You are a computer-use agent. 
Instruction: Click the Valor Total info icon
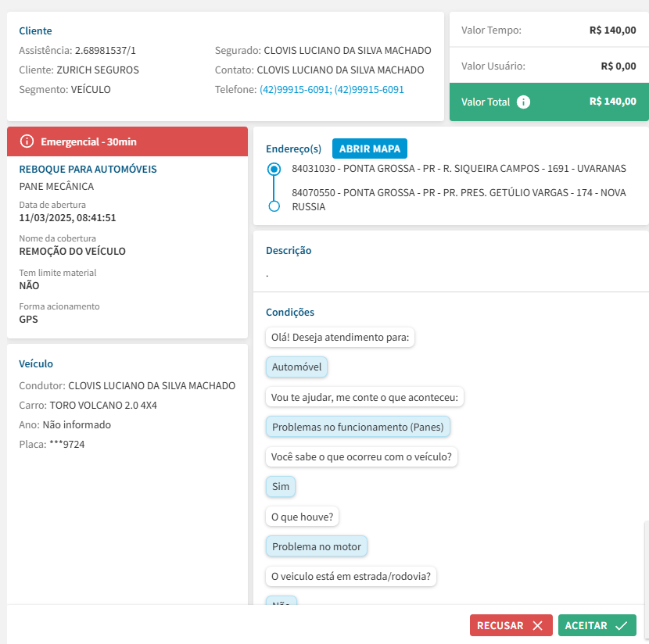524,102
